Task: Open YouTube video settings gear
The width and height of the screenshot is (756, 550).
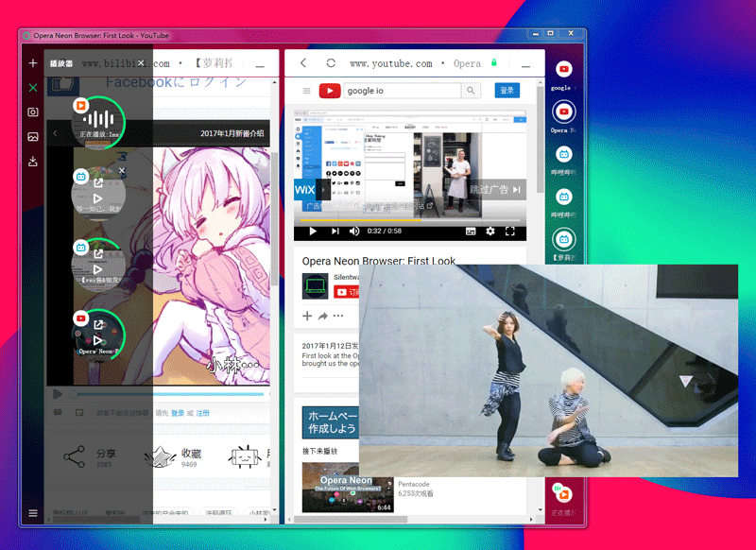Action: pyautogui.click(x=490, y=231)
